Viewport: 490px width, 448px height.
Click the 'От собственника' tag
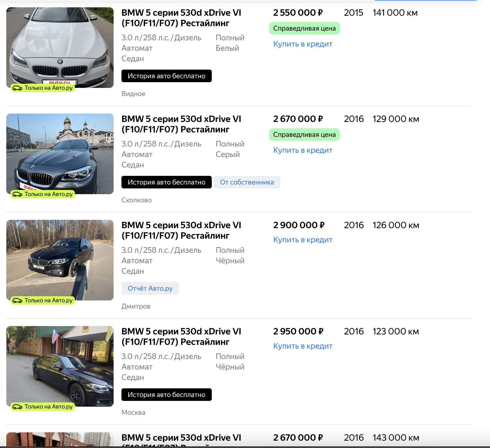tap(247, 182)
